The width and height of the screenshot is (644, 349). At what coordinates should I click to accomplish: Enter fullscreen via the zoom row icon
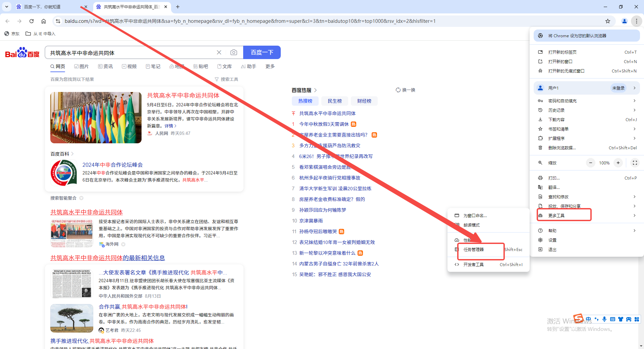coord(635,163)
